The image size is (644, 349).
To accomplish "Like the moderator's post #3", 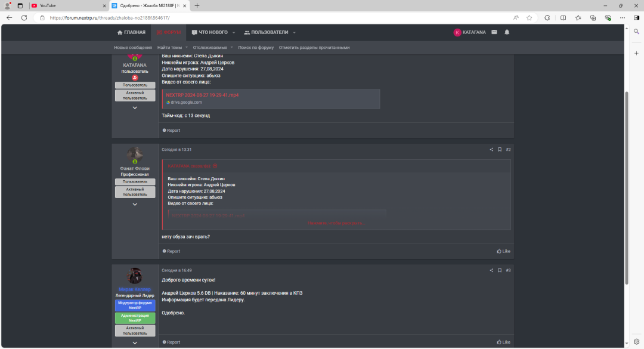I will tap(503, 342).
